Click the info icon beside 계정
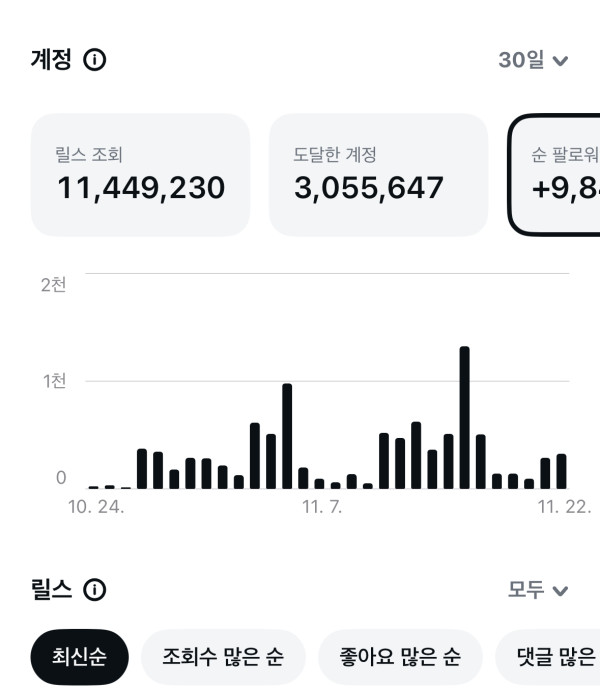Viewport: 600px width, 688px height. click(95, 60)
